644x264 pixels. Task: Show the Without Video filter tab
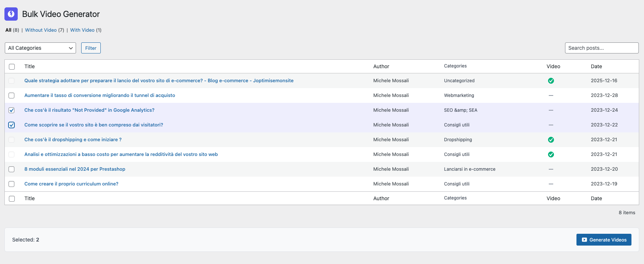[41, 30]
